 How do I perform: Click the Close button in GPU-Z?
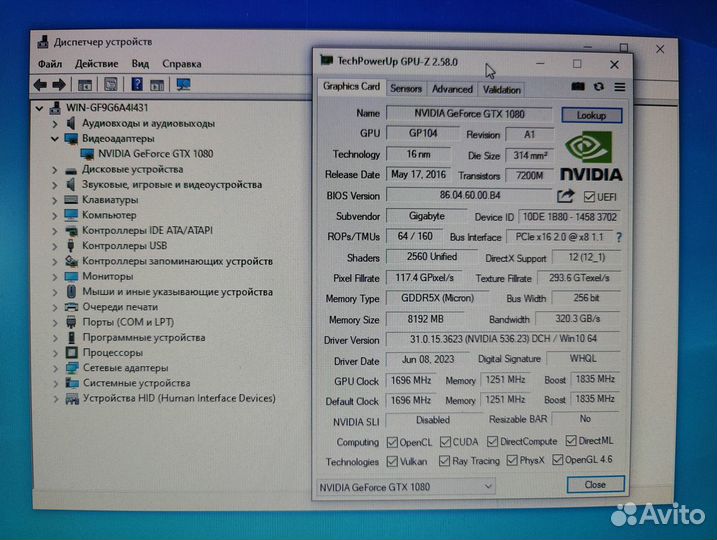click(595, 484)
